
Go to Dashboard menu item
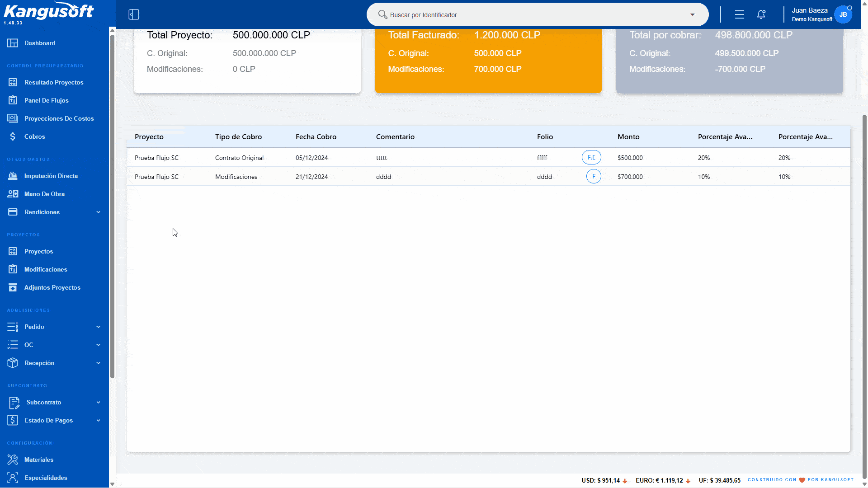tap(40, 43)
